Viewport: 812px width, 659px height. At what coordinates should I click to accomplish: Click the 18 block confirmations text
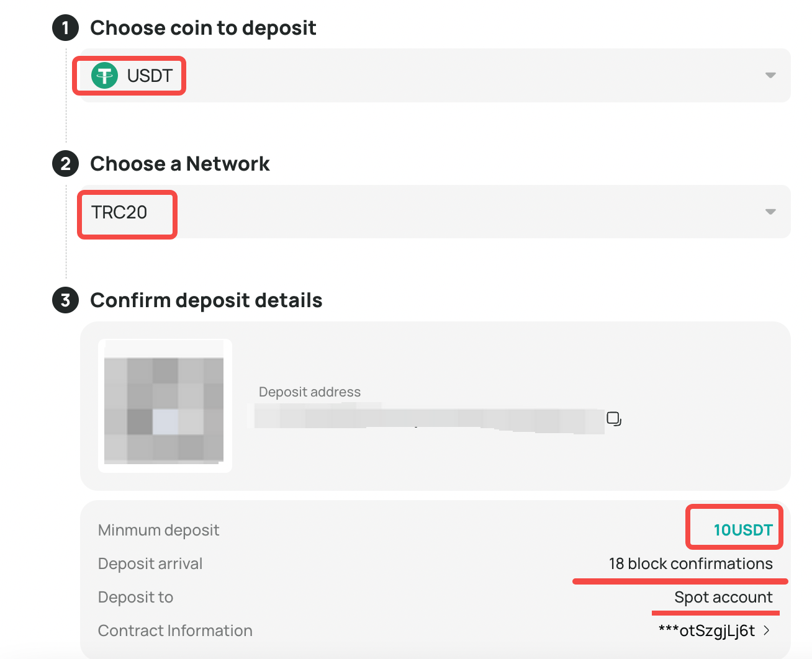690,563
